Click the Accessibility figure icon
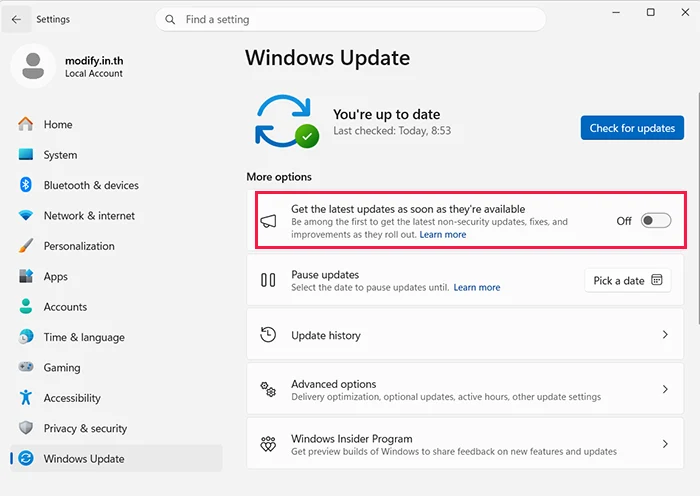700x496 pixels. coord(26,397)
